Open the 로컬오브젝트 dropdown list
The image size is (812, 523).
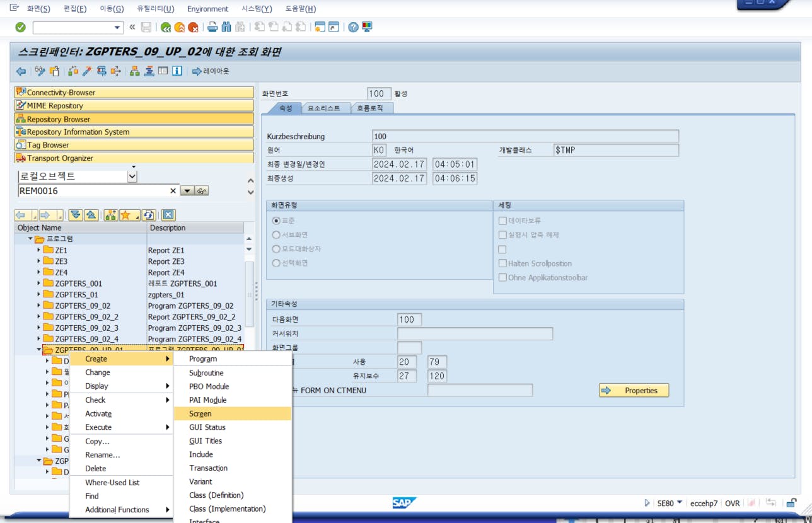click(x=132, y=176)
